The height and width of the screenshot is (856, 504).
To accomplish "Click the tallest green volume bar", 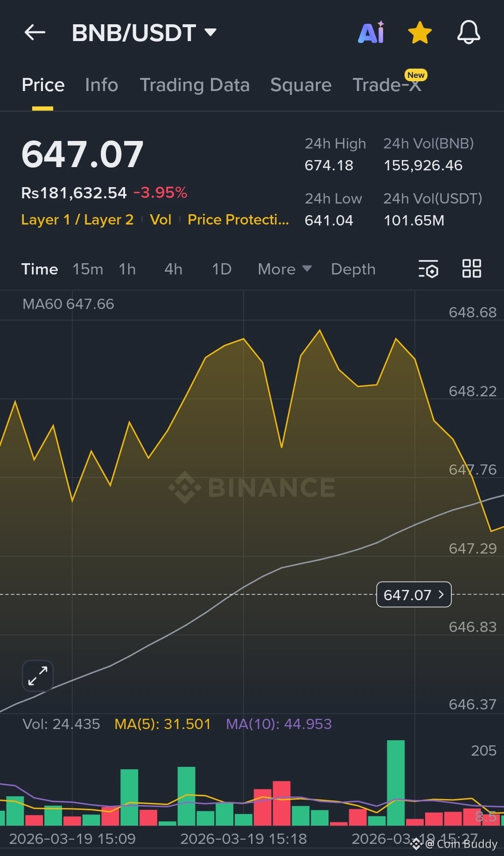I will click(x=396, y=783).
